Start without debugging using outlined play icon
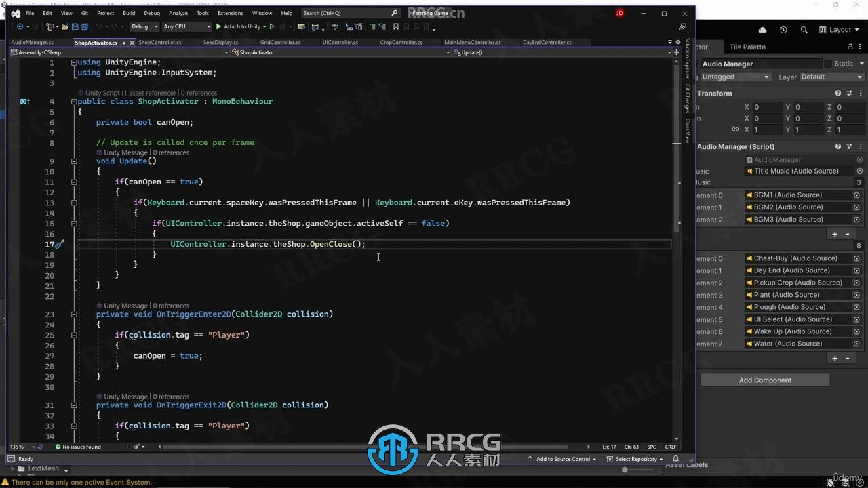The width and height of the screenshot is (868, 488). point(272,26)
